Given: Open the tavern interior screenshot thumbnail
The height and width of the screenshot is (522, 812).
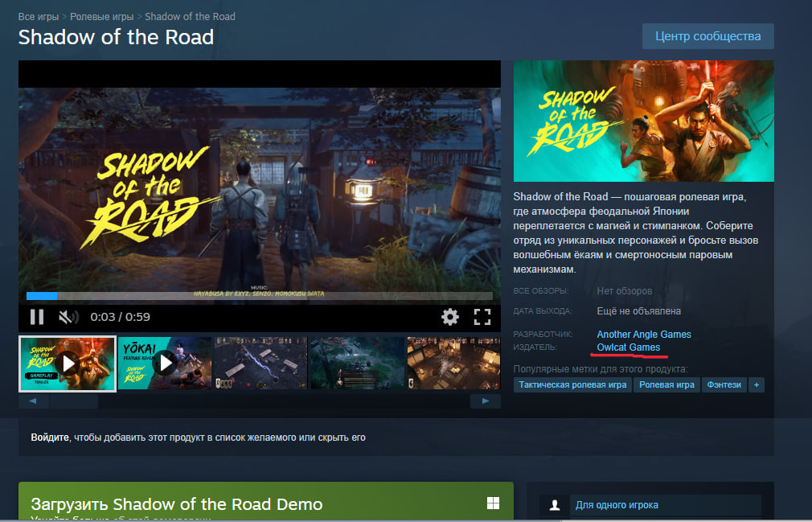Looking at the screenshot, I should click(453, 363).
